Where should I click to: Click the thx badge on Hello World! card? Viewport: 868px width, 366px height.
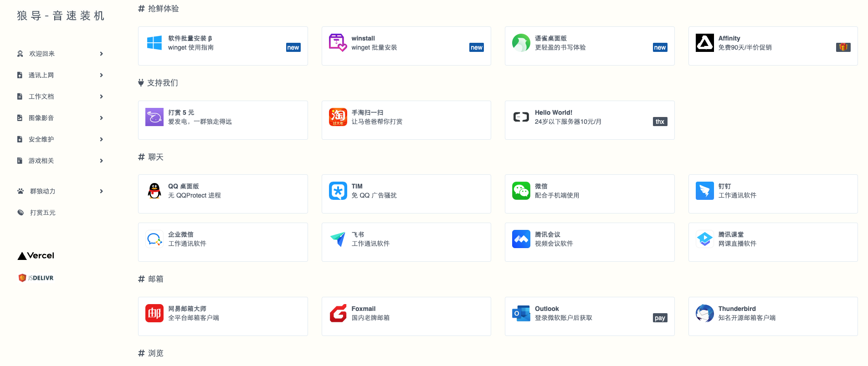click(x=660, y=122)
